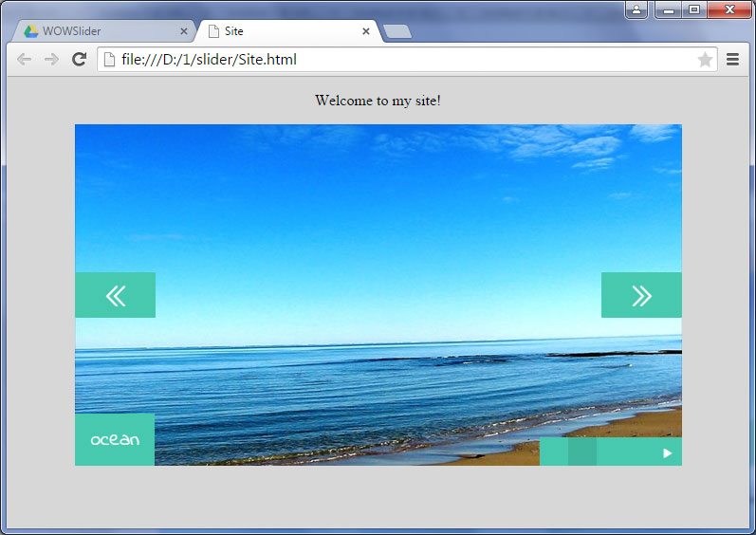Click the page icon inside the address bar
The height and width of the screenshot is (535, 756).
(x=110, y=59)
